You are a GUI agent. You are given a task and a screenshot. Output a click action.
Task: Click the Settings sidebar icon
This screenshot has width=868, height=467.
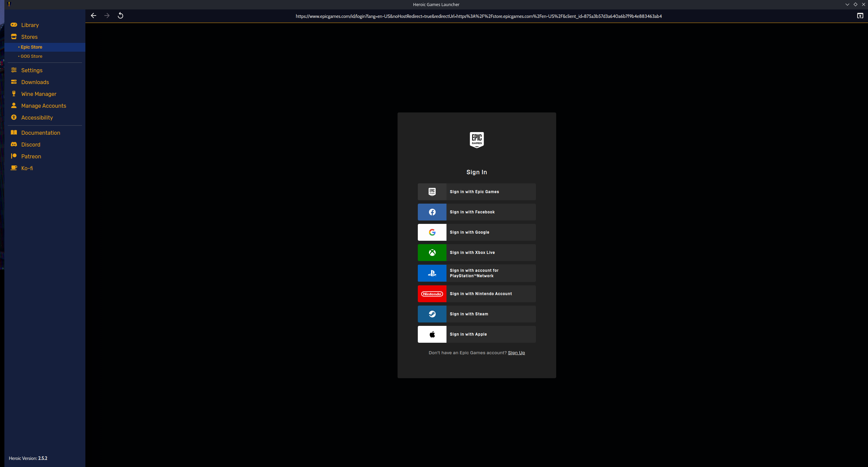click(x=14, y=70)
